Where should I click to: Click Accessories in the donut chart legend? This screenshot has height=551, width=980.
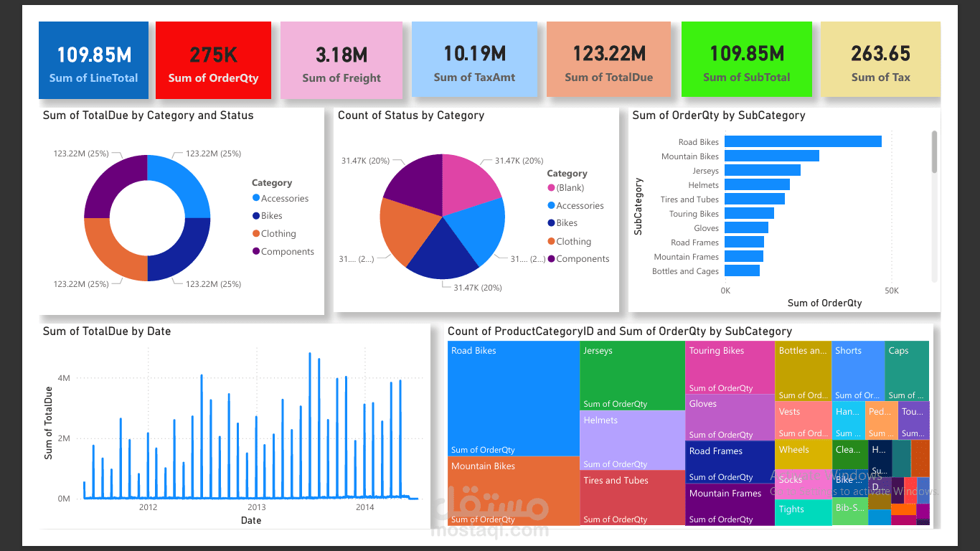281,199
